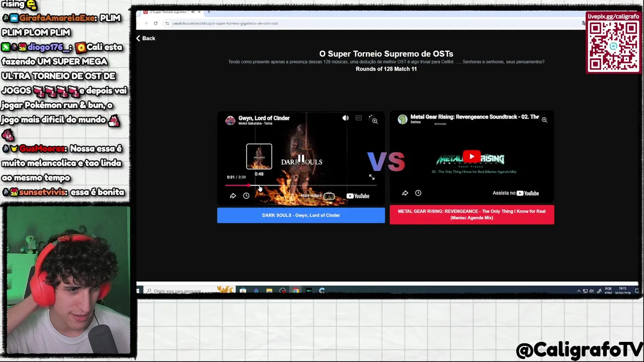The height and width of the screenshot is (362, 644).
Task: Open Metal Gear Rising Soundtrack video title
Action: click(x=474, y=117)
